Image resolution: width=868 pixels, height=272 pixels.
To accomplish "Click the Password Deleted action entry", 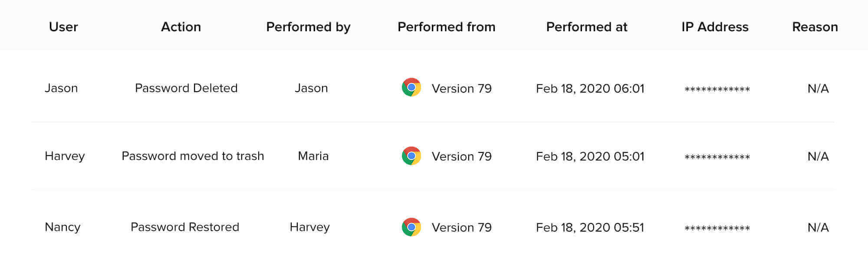I will 186,88.
